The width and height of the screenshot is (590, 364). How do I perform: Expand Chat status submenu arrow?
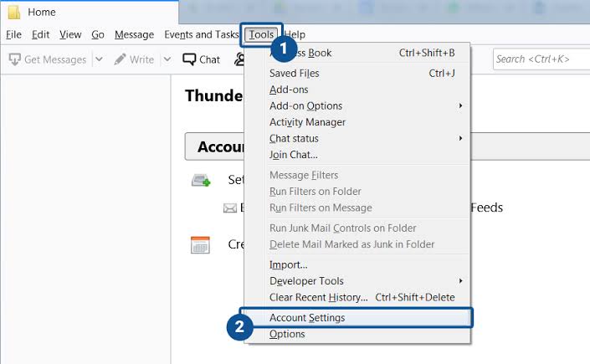pyautogui.click(x=460, y=138)
